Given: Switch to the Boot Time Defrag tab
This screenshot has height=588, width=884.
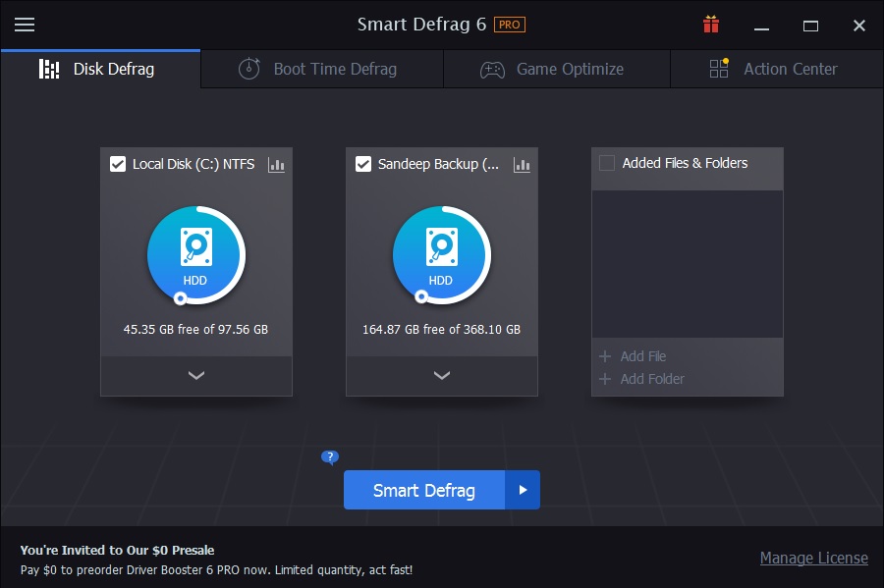Looking at the screenshot, I should pos(322,69).
